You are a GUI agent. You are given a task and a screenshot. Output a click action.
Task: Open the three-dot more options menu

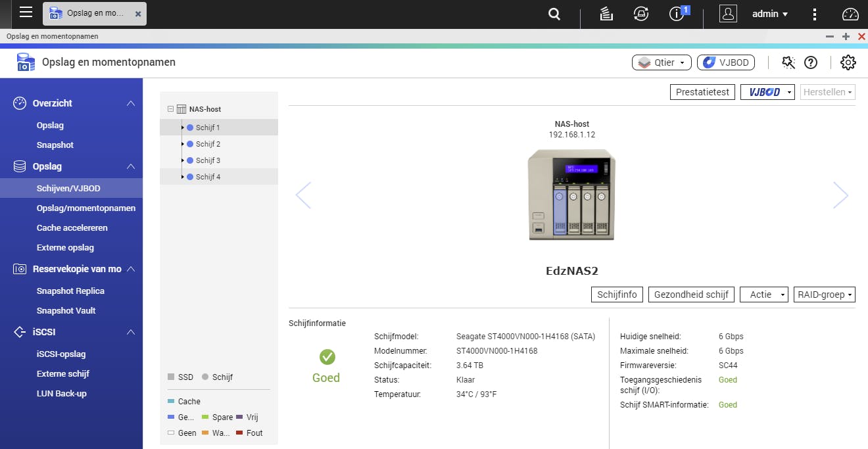coord(815,14)
